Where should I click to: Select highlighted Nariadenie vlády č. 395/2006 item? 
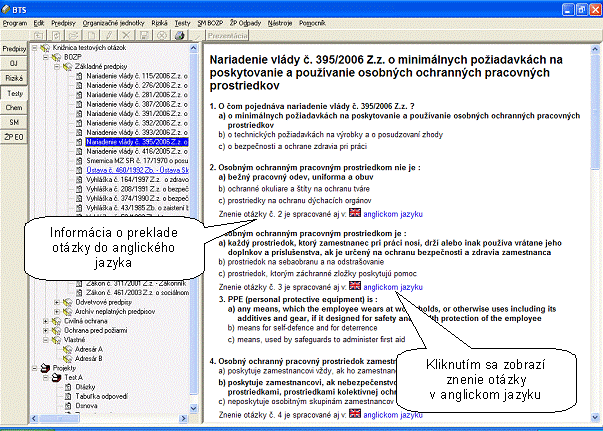pyautogui.click(x=137, y=142)
